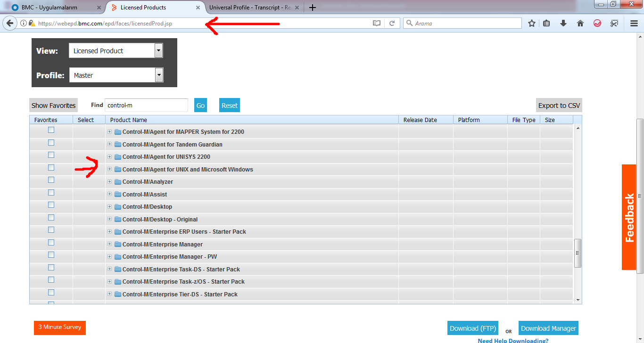
Task: Bookmark this page with the star icon
Action: tap(532, 23)
